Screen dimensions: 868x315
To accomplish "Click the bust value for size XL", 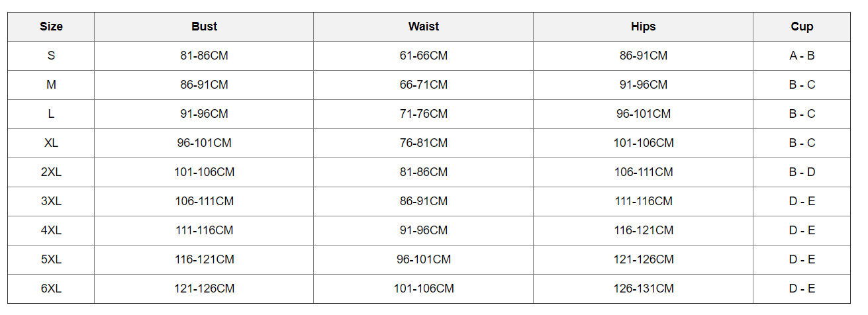I will coord(204,143).
